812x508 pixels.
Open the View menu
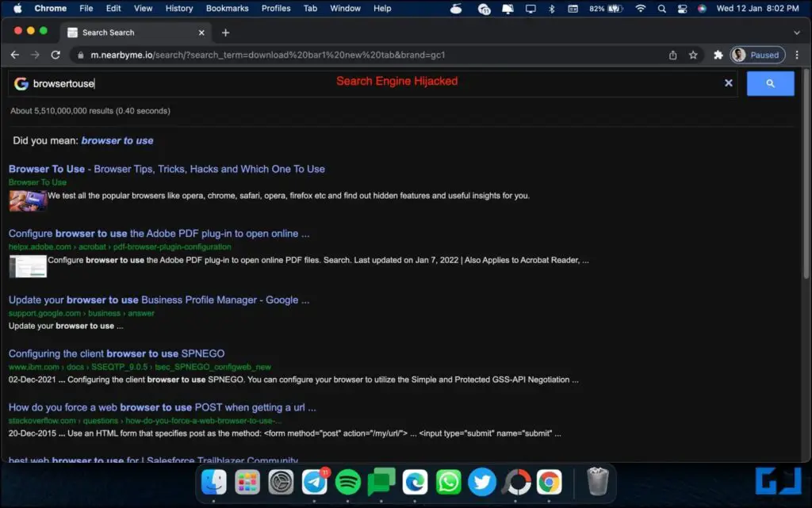pyautogui.click(x=143, y=8)
